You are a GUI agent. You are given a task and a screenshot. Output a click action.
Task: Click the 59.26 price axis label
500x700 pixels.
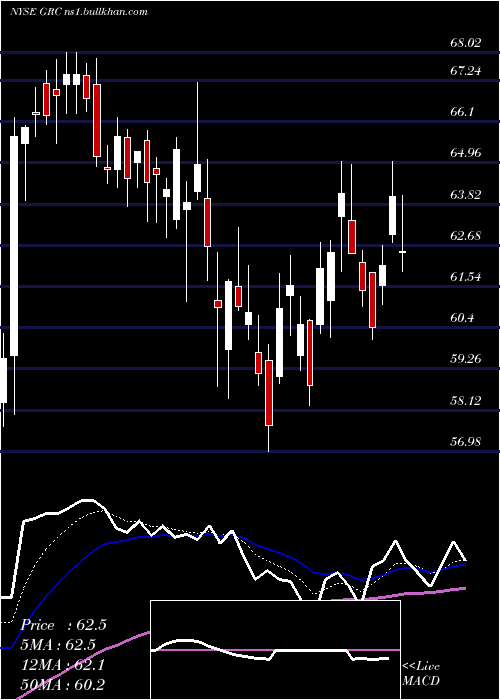pyautogui.click(x=465, y=359)
